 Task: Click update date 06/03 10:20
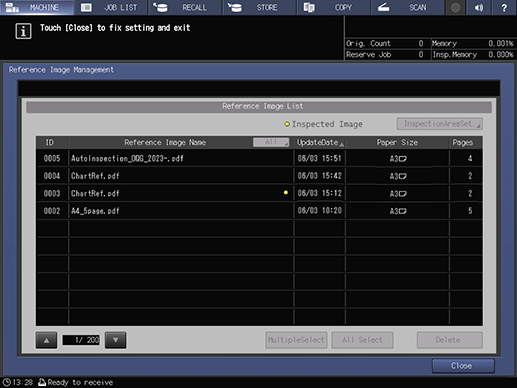coord(319,210)
